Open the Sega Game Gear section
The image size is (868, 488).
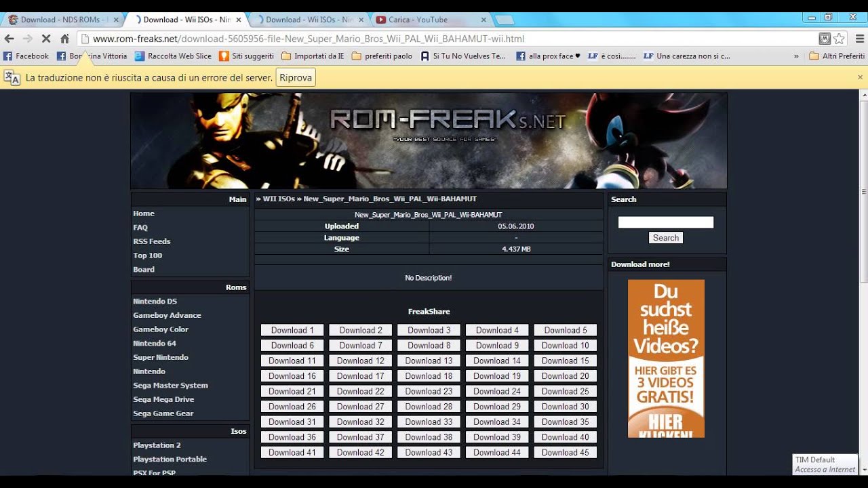(163, 413)
